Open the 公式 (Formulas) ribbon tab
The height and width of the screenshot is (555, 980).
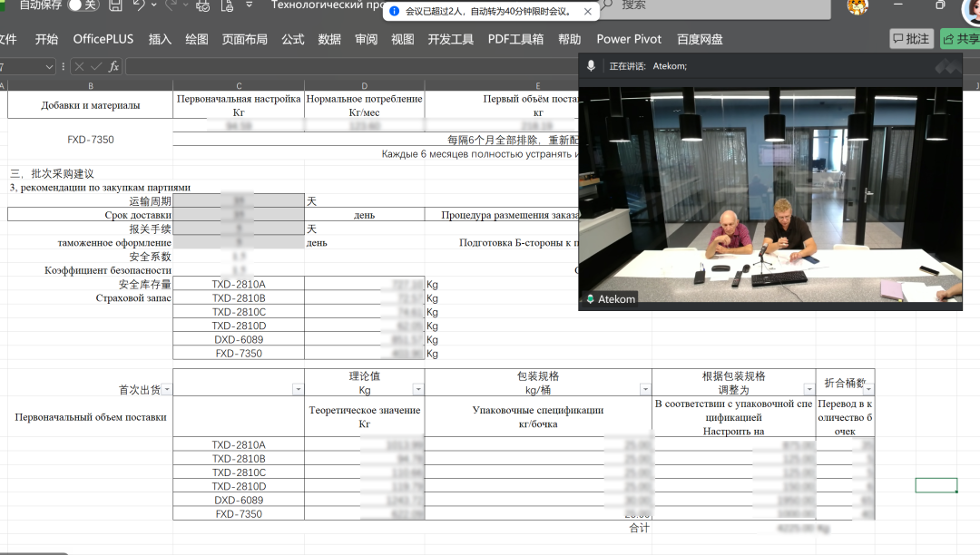(292, 39)
